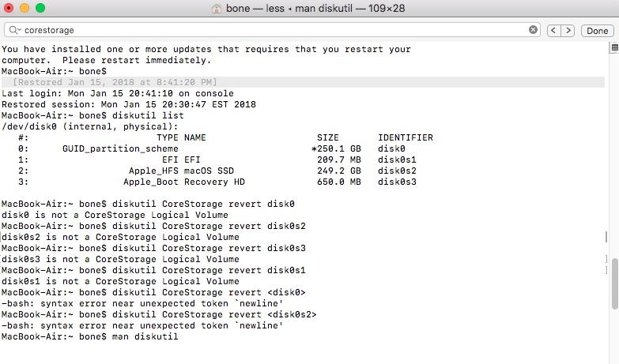This screenshot has width=619, height=364.
Task: Click the terminal vertical scrollbar thumb
Action: point(615,283)
